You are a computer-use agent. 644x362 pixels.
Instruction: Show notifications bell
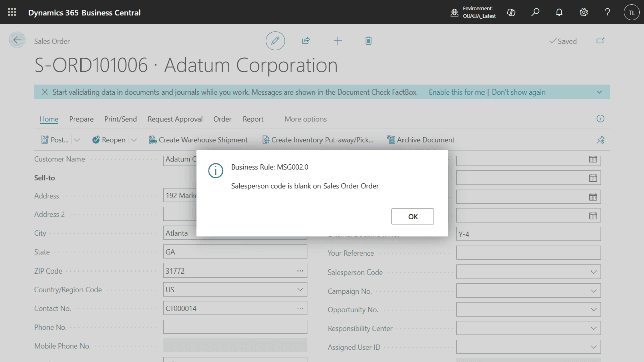(x=559, y=12)
